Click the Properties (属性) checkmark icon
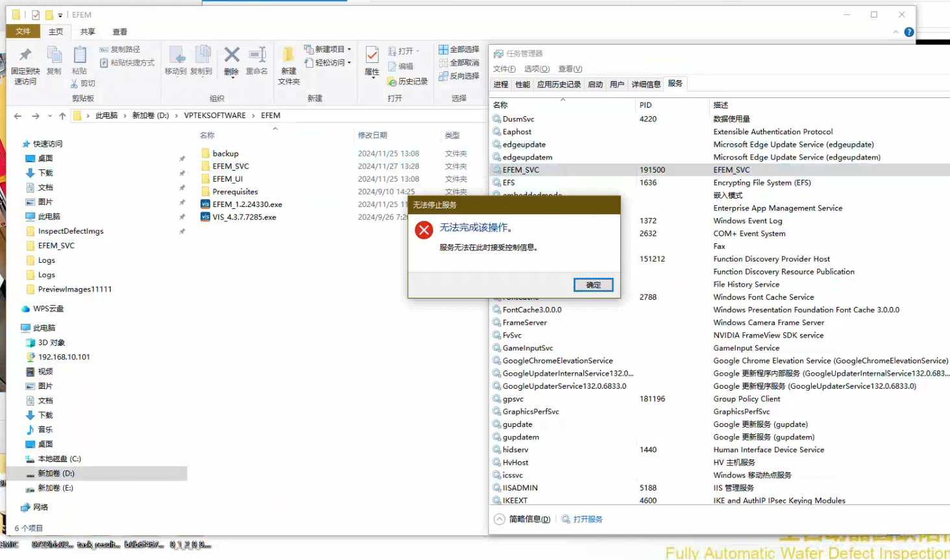 372,55
